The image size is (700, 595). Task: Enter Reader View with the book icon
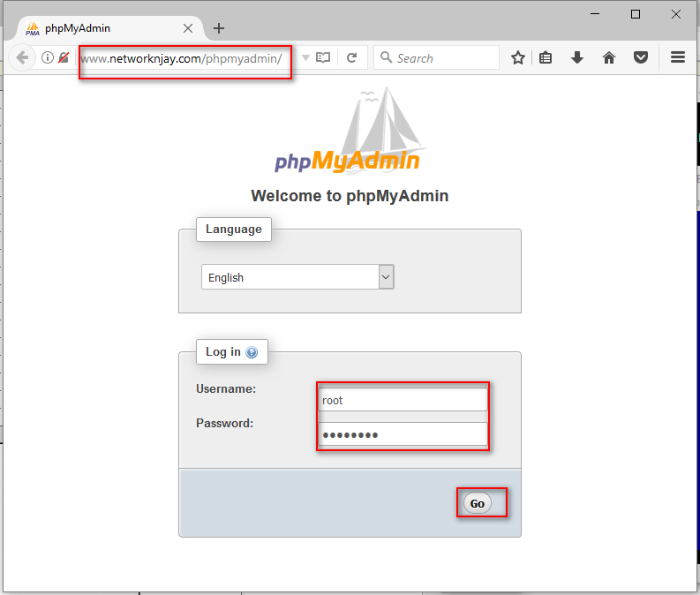[323, 57]
